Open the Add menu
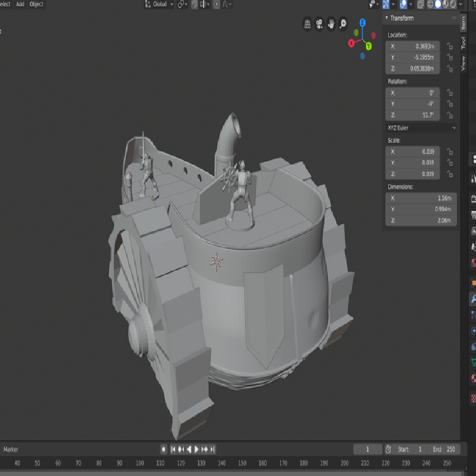Viewport: 476px width, 476px height. [20, 4]
